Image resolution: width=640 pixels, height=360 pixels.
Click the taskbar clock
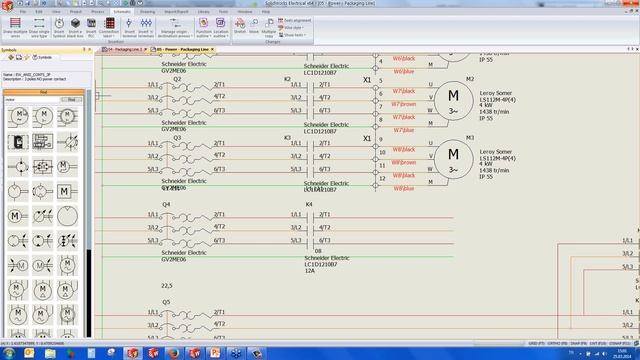(x=622, y=353)
